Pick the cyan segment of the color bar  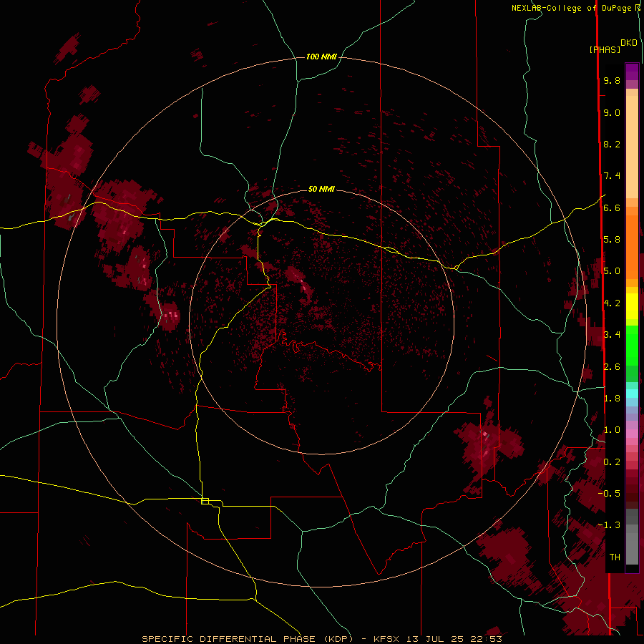(632, 394)
